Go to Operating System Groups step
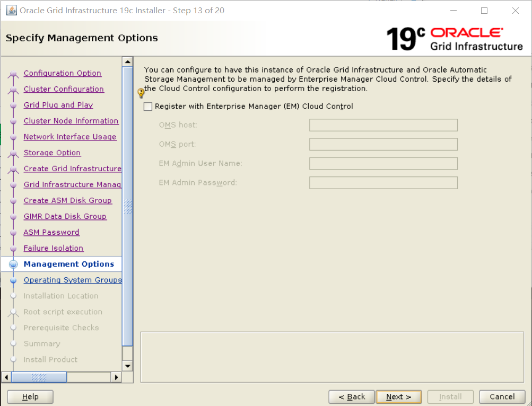The height and width of the screenshot is (406, 532). tap(73, 280)
